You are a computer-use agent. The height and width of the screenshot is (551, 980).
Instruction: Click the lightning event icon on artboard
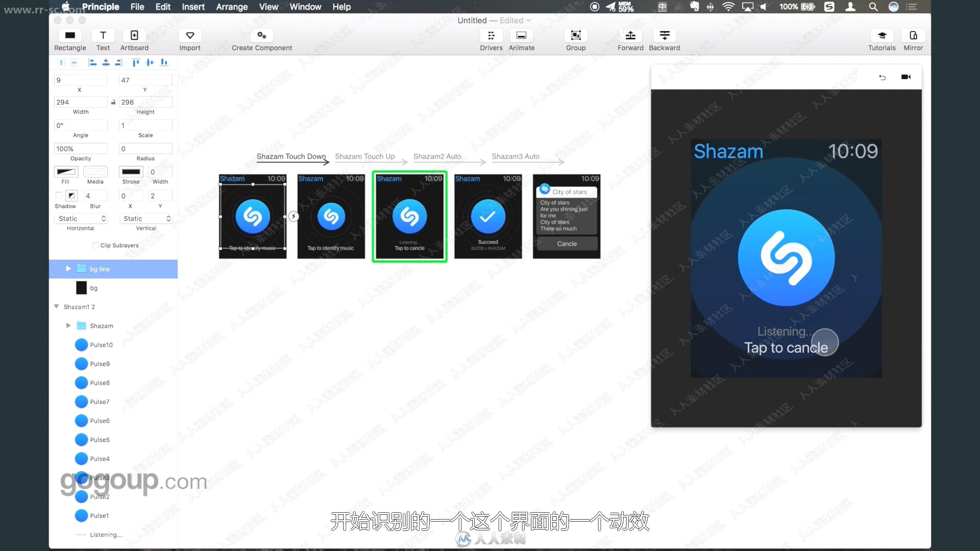click(x=293, y=217)
